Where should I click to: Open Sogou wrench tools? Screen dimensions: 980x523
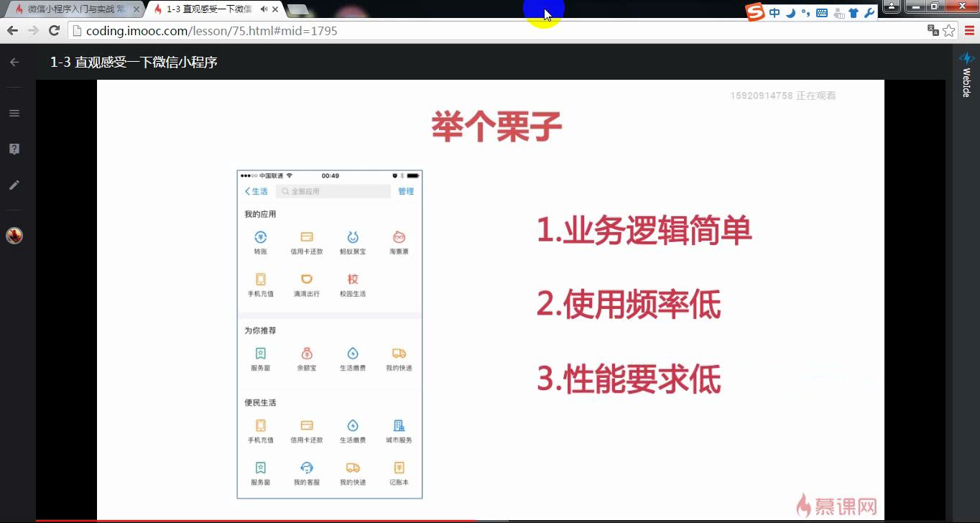869,13
